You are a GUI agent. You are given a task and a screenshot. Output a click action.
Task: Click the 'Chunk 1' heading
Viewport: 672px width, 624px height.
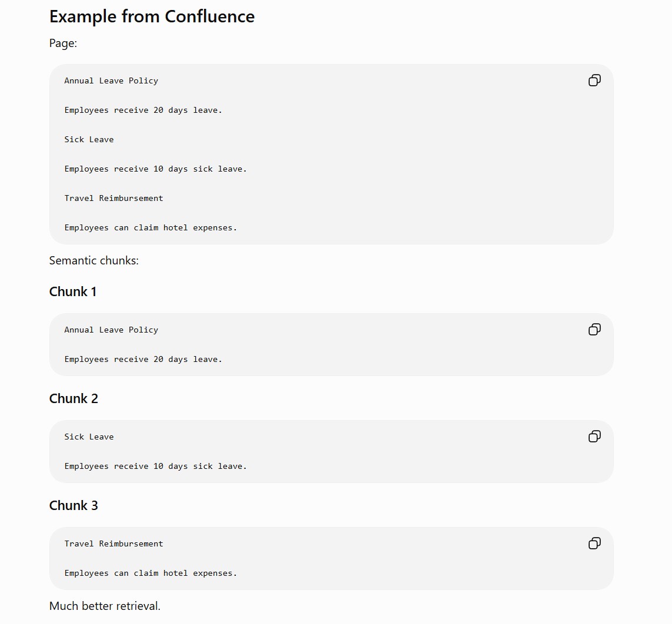click(x=73, y=291)
